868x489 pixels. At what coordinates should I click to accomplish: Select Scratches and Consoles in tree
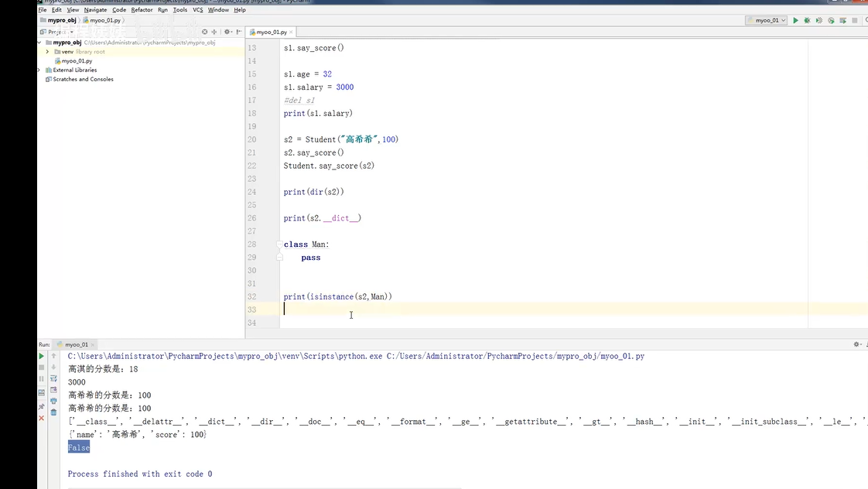(83, 79)
